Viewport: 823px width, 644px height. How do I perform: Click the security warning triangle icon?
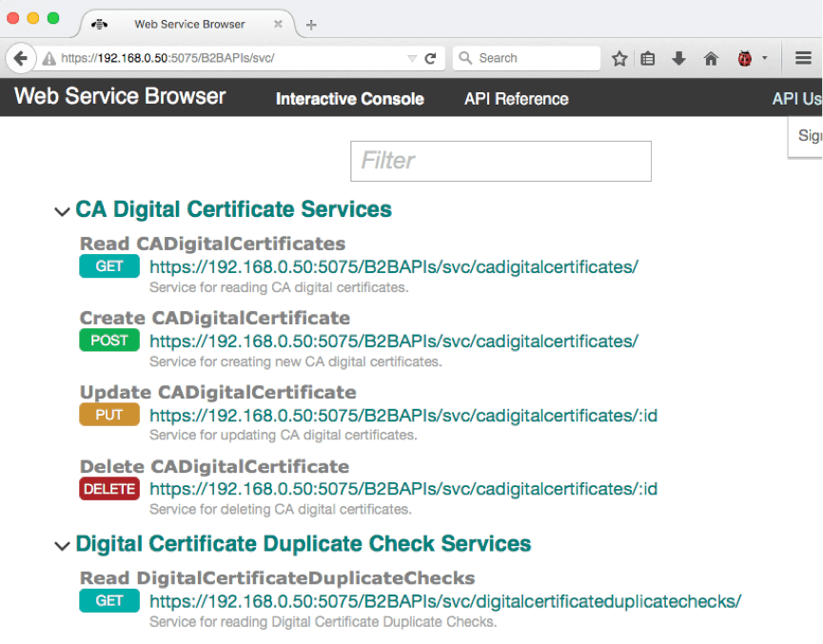click(49, 58)
